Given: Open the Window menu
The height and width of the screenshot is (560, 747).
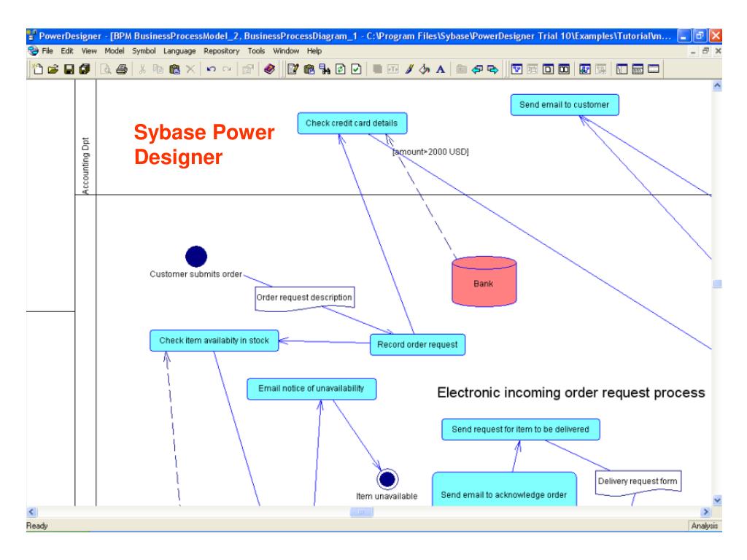Looking at the screenshot, I should point(286,51).
